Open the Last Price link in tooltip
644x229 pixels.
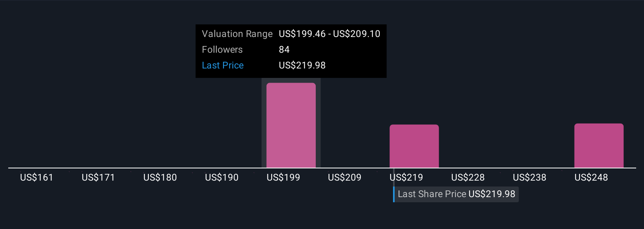pyautogui.click(x=223, y=65)
